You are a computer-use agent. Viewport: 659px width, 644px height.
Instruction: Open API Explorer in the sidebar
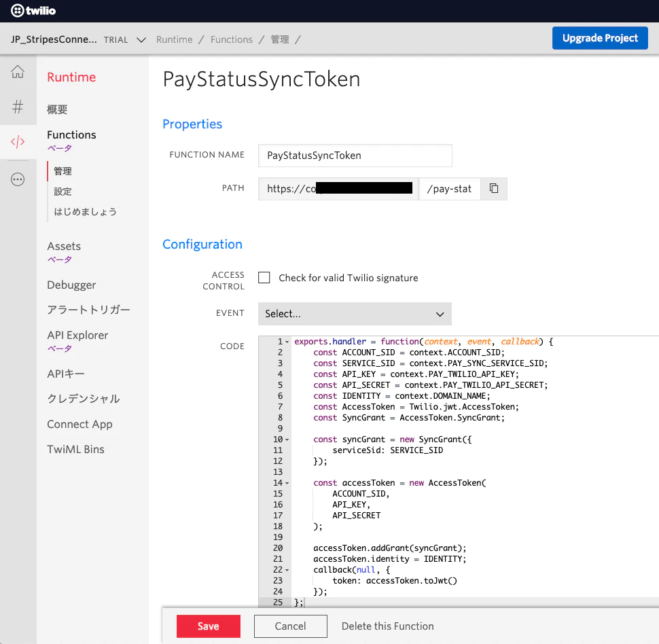77,335
